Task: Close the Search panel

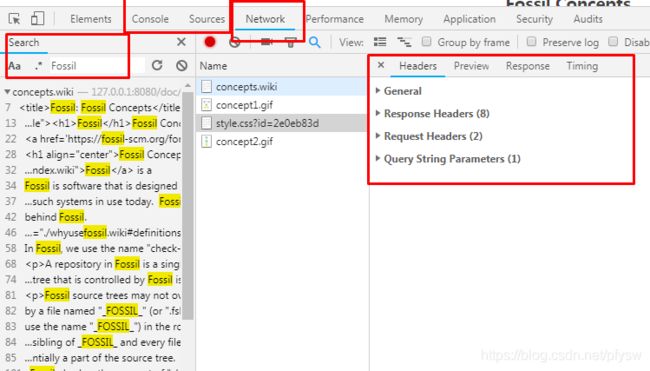Action: [x=181, y=42]
